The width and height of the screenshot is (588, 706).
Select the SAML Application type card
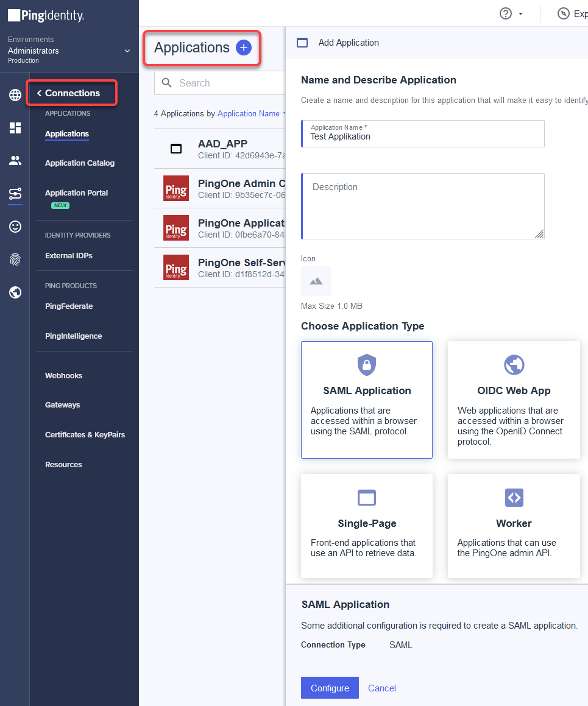pyautogui.click(x=367, y=400)
